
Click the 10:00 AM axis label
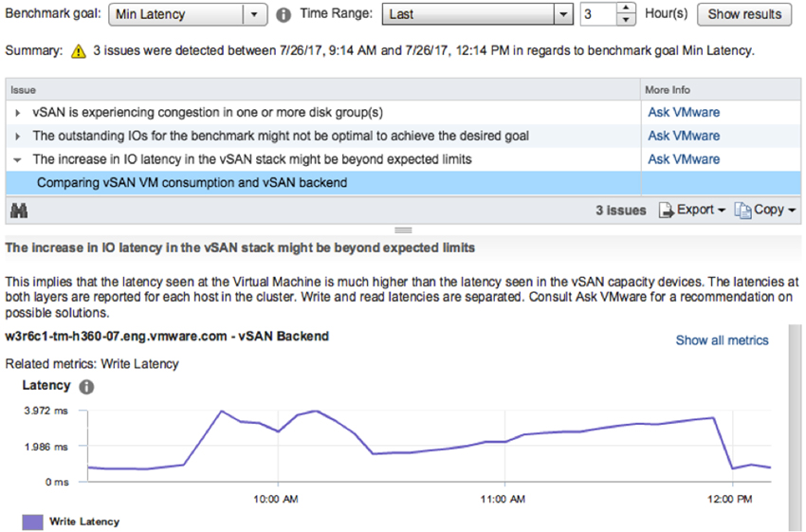276,499
